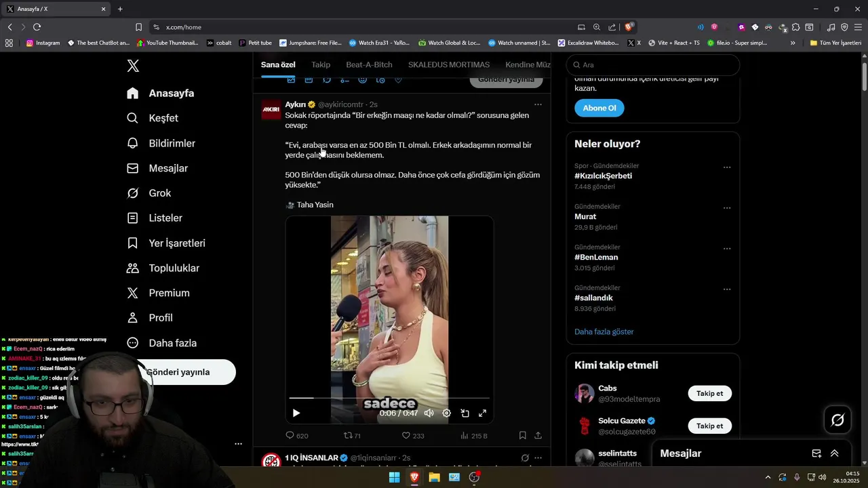This screenshot has width=868, height=488.
Task: Seek on the video progress bar
Action: [389, 399]
